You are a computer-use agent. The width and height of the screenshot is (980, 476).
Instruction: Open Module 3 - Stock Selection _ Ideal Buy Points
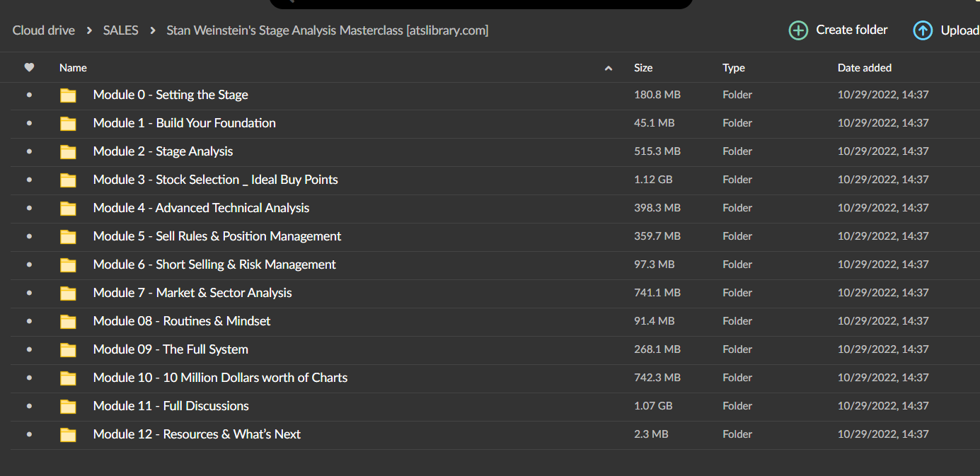pos(215,180)
